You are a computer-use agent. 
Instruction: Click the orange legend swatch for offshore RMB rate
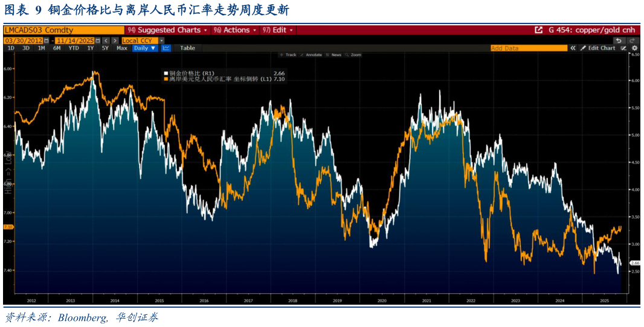click(166, 79)
